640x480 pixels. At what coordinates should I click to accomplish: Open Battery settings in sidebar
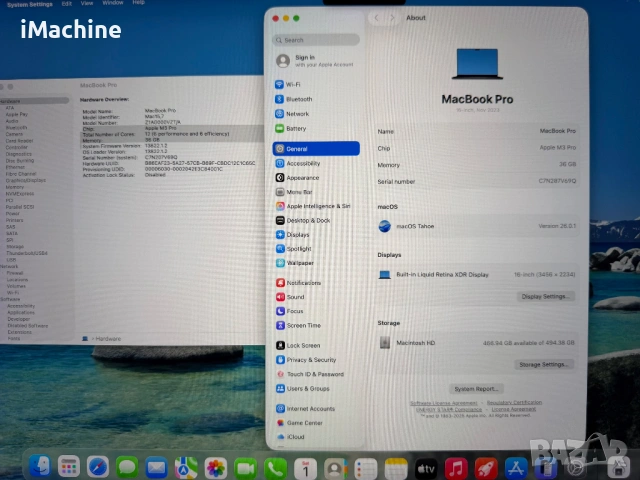pos(291,129)
